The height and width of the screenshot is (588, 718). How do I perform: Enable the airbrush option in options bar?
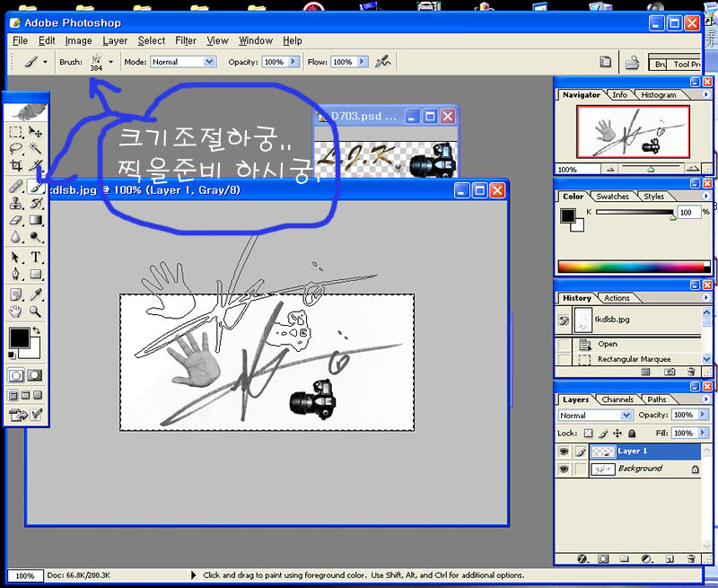tap(383, 62)
